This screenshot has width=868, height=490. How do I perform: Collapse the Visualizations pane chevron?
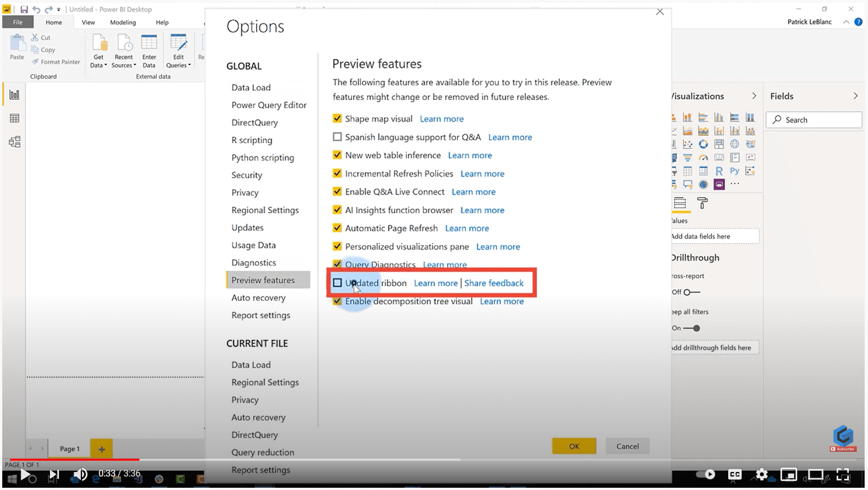[754, 96]
